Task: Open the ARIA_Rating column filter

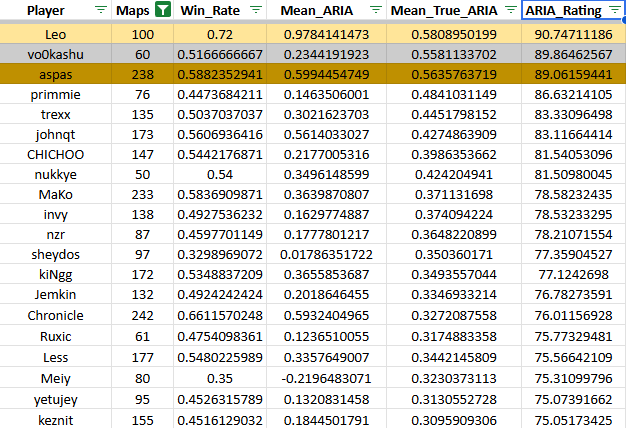Action: (x=615, y=10)
